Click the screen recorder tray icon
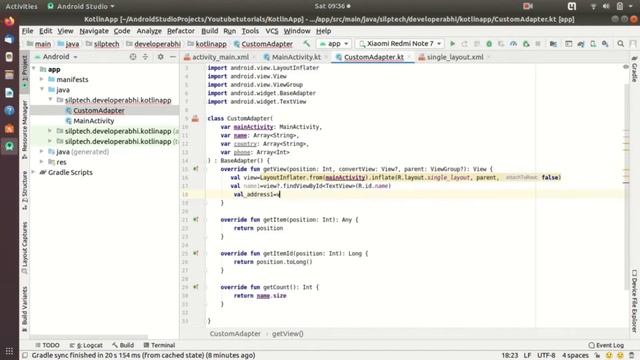Viewport: 640px width, 360px height. point(528,6)
